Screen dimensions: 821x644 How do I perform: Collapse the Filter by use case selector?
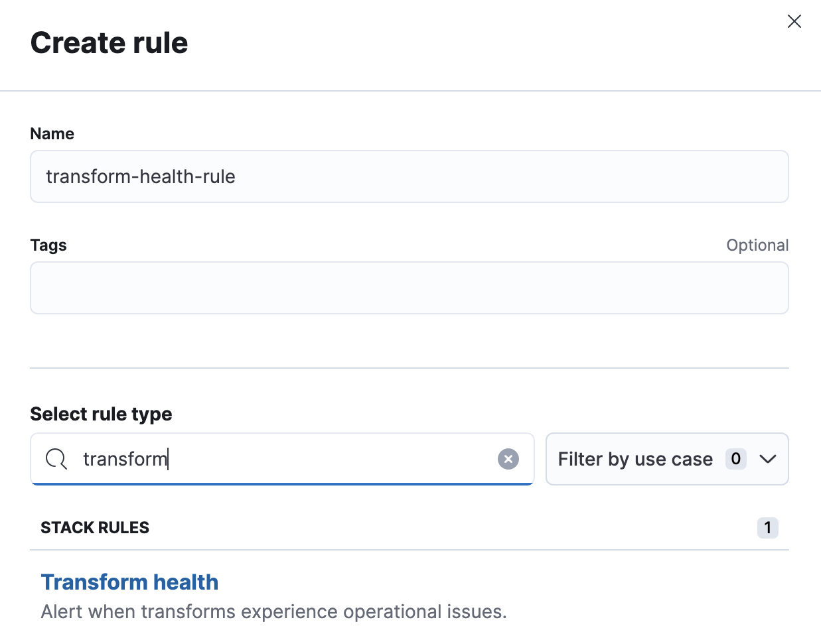(666, 458)
